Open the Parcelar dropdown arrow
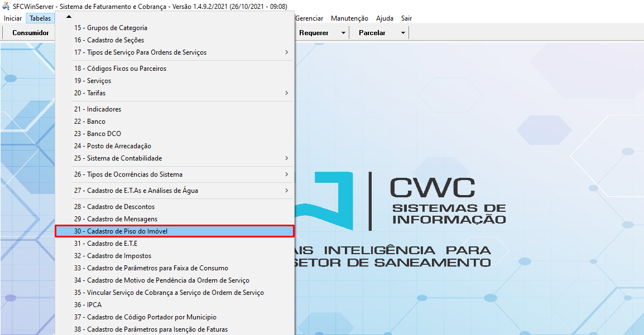Image resolution: width=644 pixels, height=335 pixels. pyautogui.click(x=403, y=33)
